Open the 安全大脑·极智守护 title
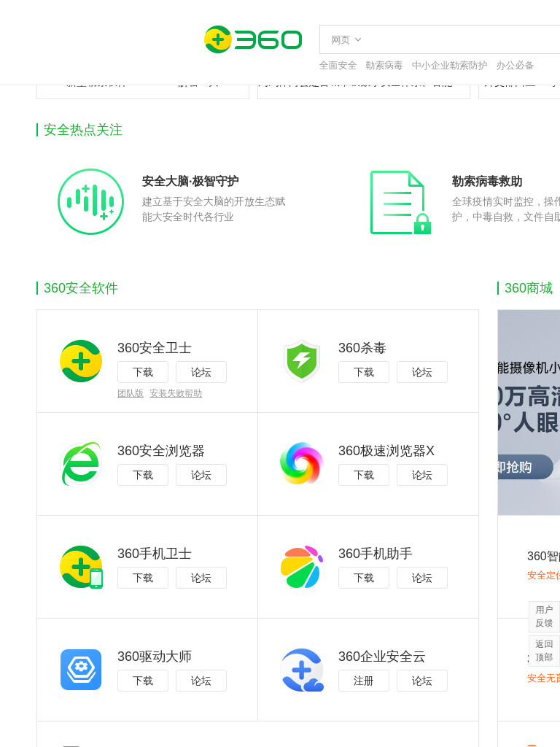The width and height of the screenshot is (560, 747). pyautogui.click(x=190, y=181)
